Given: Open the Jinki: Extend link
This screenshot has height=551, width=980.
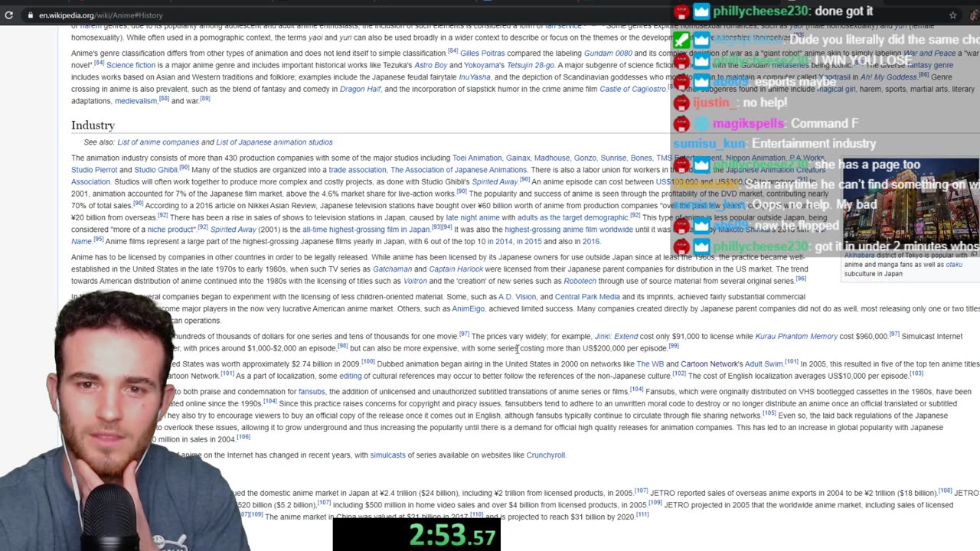Looking at the screenshot, I should click(616, 337).
